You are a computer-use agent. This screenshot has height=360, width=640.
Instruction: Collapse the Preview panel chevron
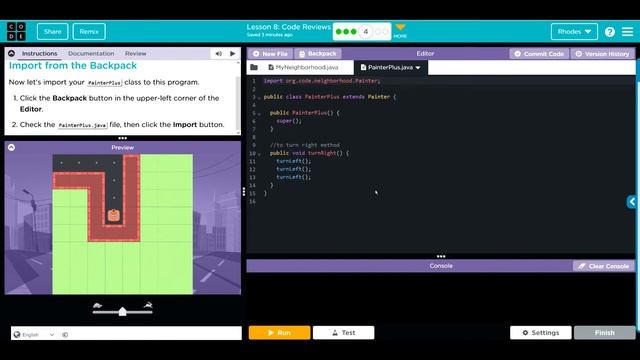[x=11, y=147]
